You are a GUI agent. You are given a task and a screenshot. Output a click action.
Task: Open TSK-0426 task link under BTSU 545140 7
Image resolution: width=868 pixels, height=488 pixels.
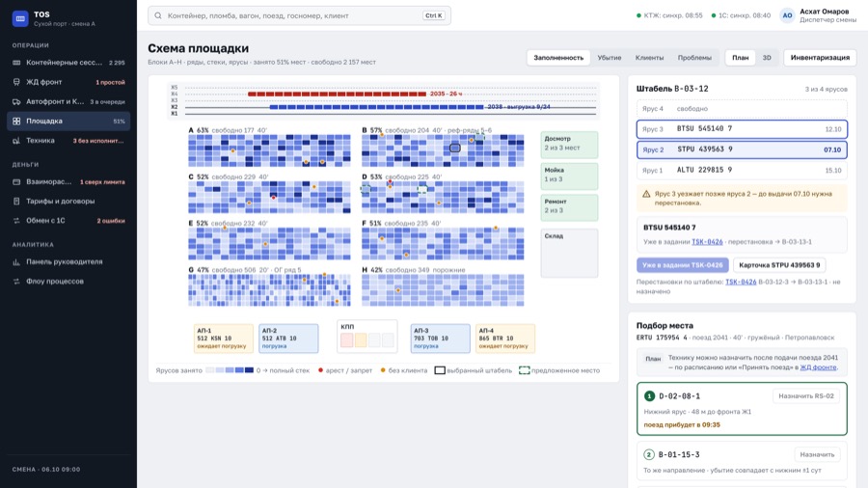coord(707,242)
